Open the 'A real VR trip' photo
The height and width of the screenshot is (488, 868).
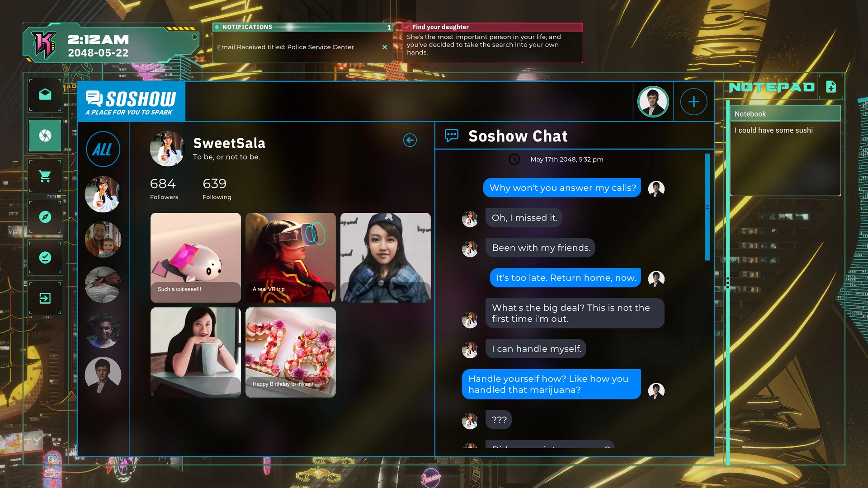(290, 257)
